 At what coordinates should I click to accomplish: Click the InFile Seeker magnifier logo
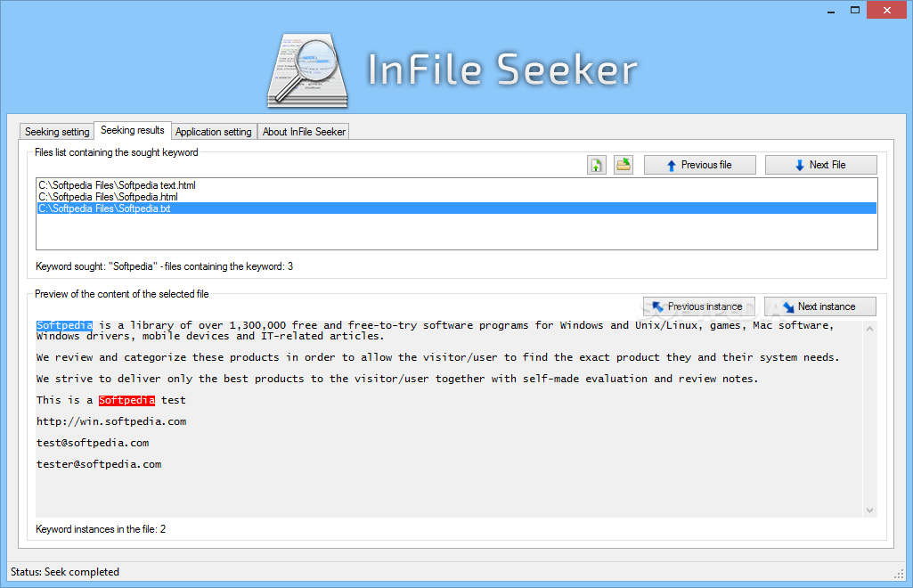[x=307, y=70]
